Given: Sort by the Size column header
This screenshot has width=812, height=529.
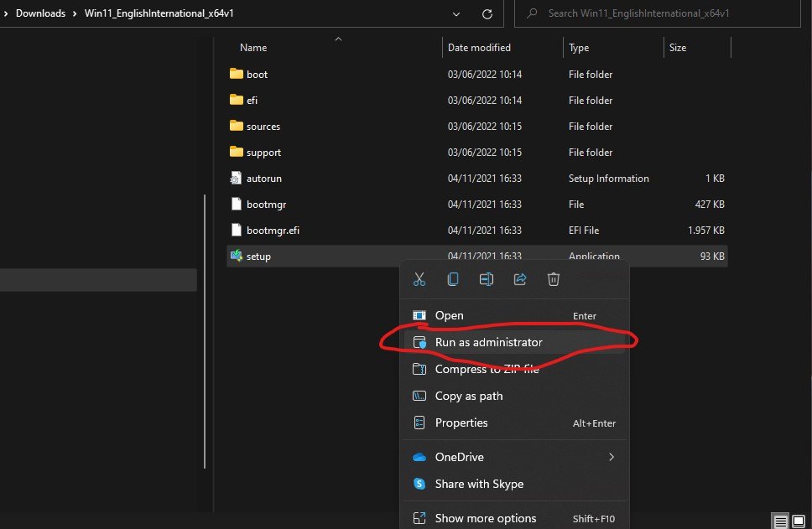Looking at the screenshot, I should (x=677, y=48).
